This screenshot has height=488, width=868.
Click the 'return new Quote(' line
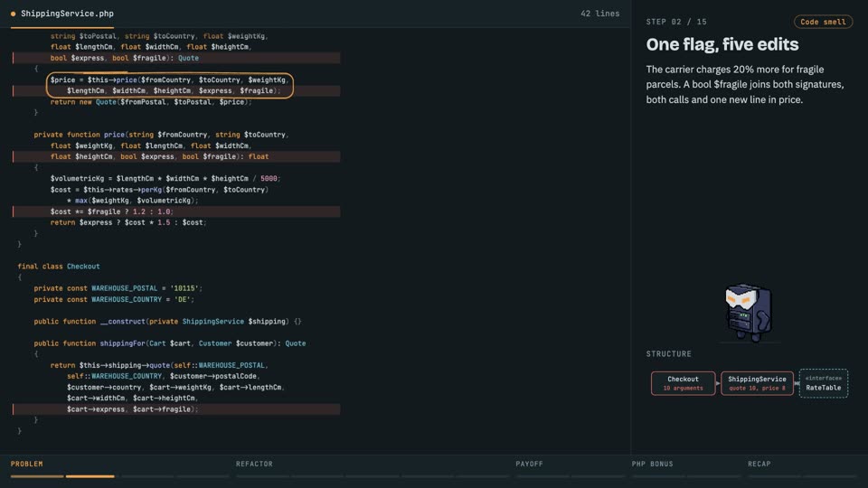click(151, 102)
